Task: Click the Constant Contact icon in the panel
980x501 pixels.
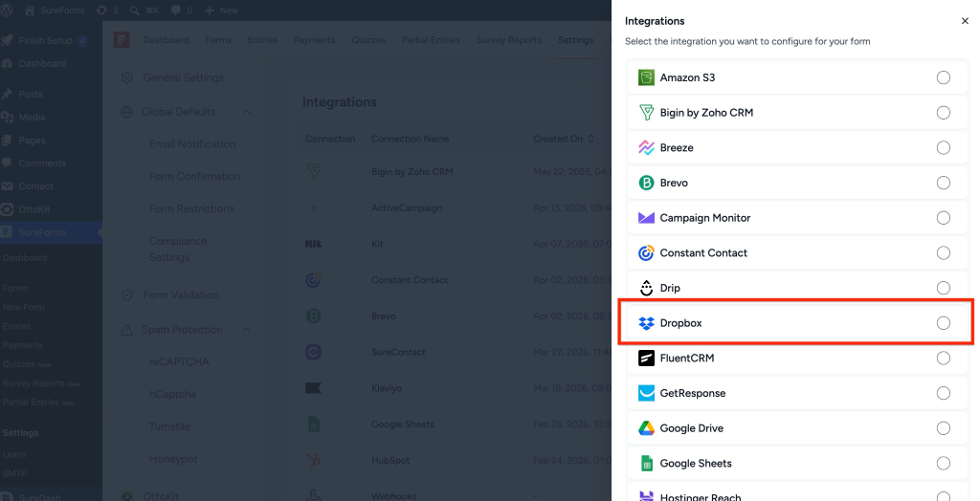Action: [646, 252]
